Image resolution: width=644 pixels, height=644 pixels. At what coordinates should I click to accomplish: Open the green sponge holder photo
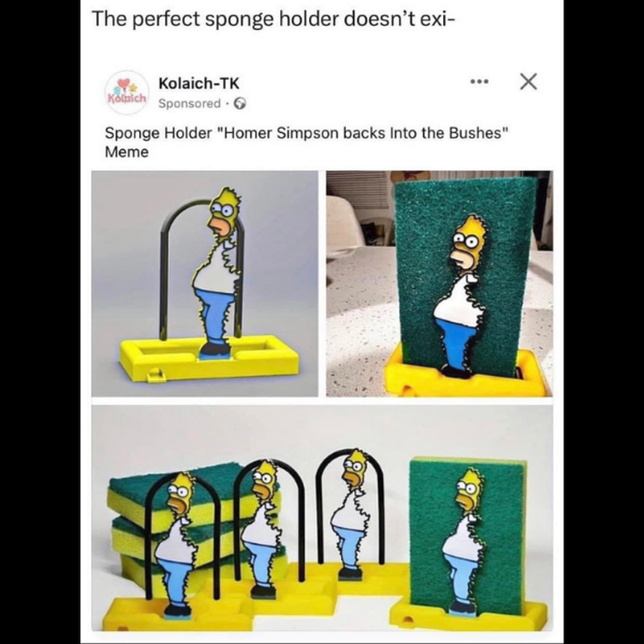[439, 284]
